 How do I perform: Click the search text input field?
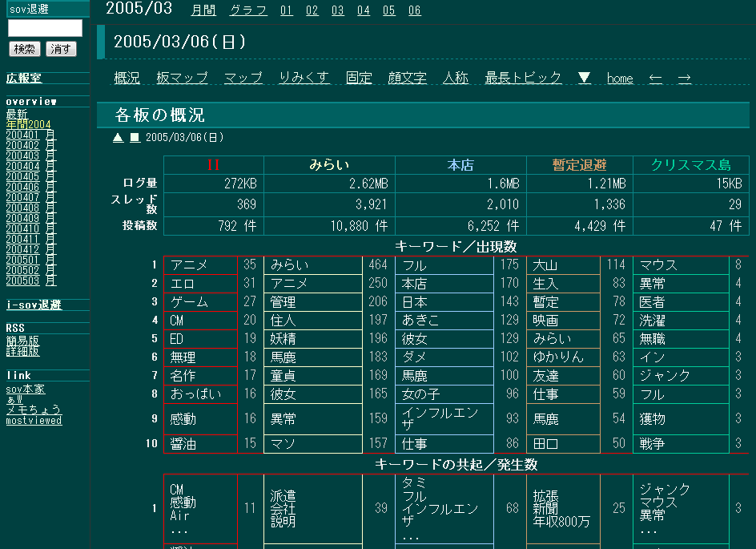point(45,29)
